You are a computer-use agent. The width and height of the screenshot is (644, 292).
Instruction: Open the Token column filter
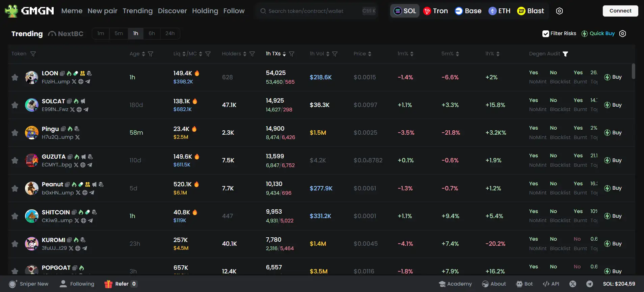(33, 54)
